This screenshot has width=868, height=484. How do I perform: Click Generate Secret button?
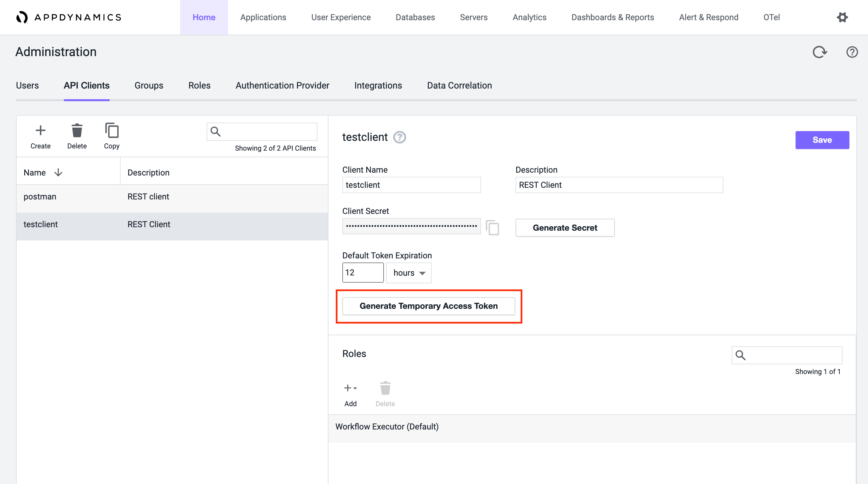(565, 228)
